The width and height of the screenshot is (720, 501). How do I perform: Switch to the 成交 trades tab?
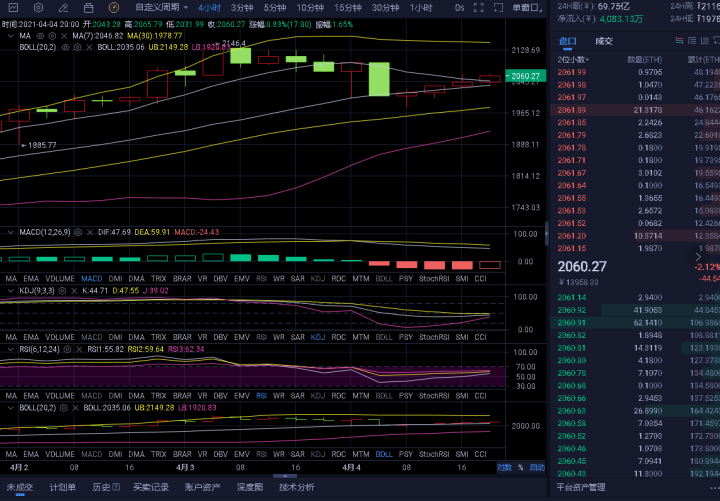pos(604,42)
